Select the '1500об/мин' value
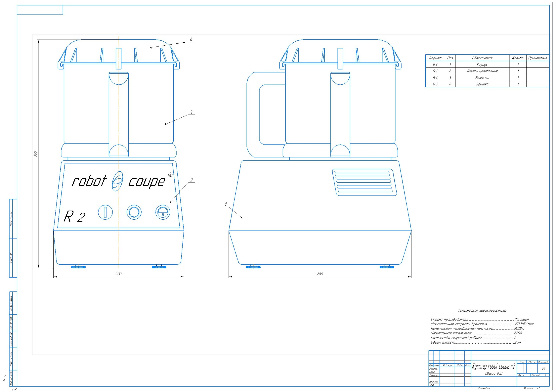 524,324
